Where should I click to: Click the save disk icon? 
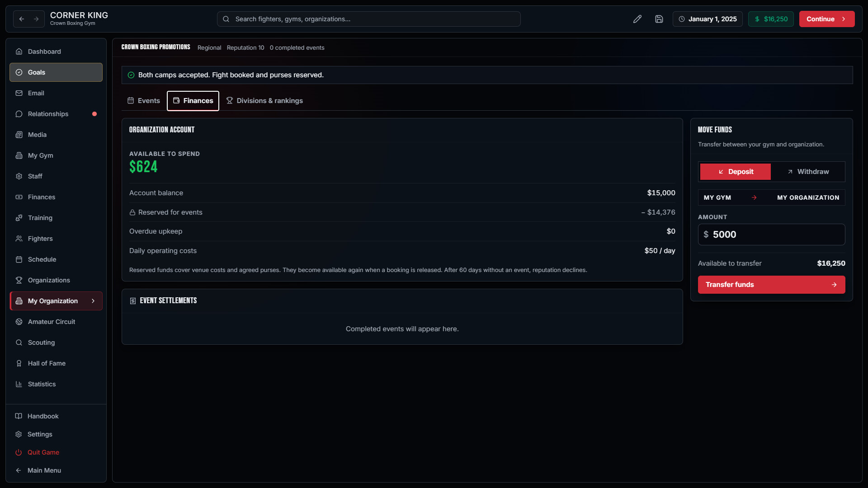pos(659,19)
